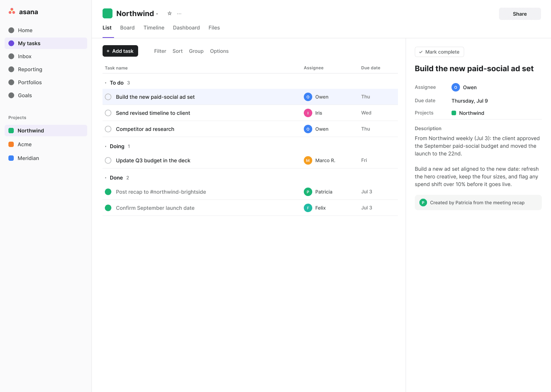Click Felix's avatar icon

point(308,208)
